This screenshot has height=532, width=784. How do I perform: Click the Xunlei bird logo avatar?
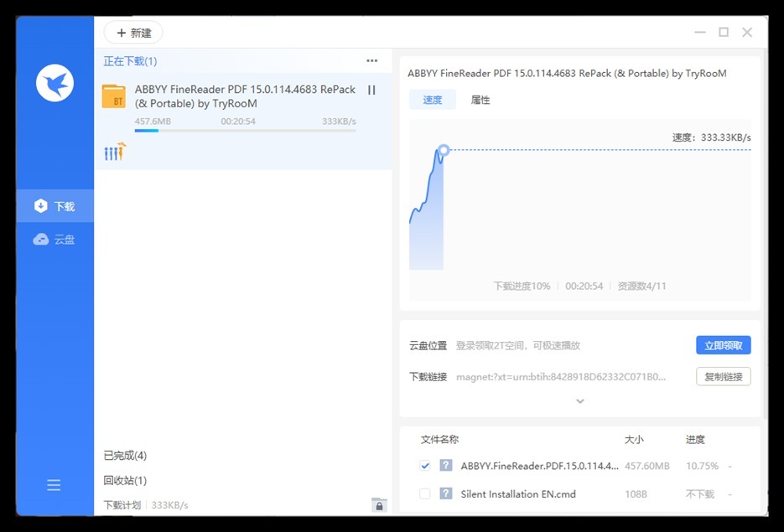point(55,83)
